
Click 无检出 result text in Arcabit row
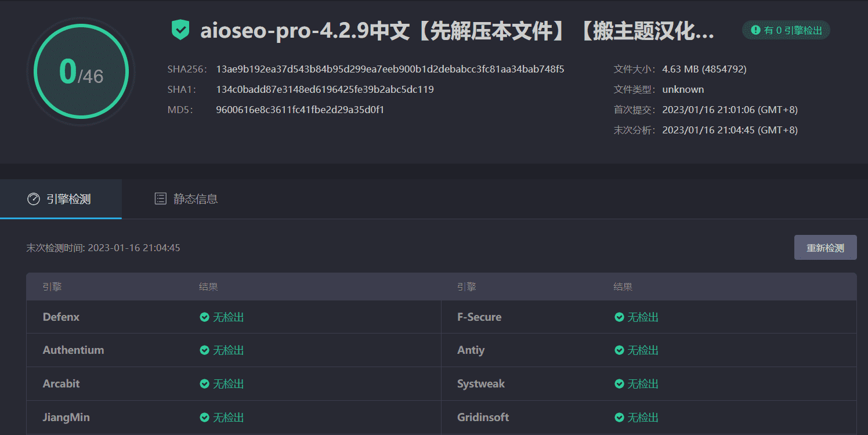228,384
